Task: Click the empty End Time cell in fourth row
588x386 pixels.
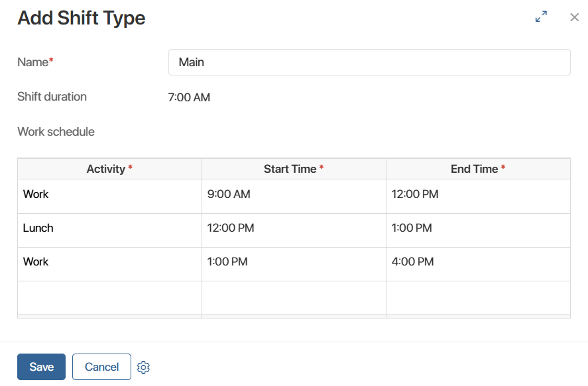Action: click(x=478, y=297)
